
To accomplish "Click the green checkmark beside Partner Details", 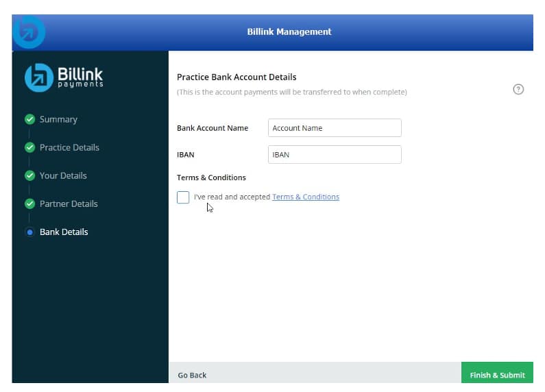I will coord(29,204).
